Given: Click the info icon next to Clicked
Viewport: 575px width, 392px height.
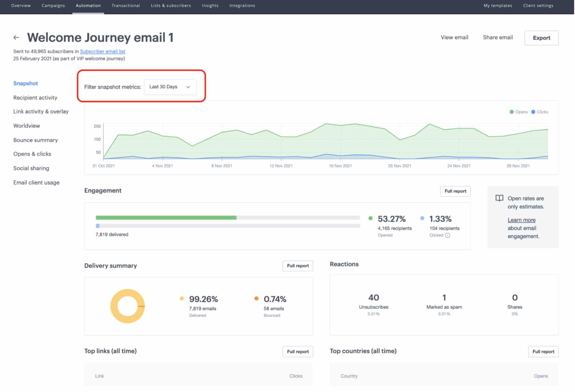Looking at the screenshot, I should click(x=447, y=235).
